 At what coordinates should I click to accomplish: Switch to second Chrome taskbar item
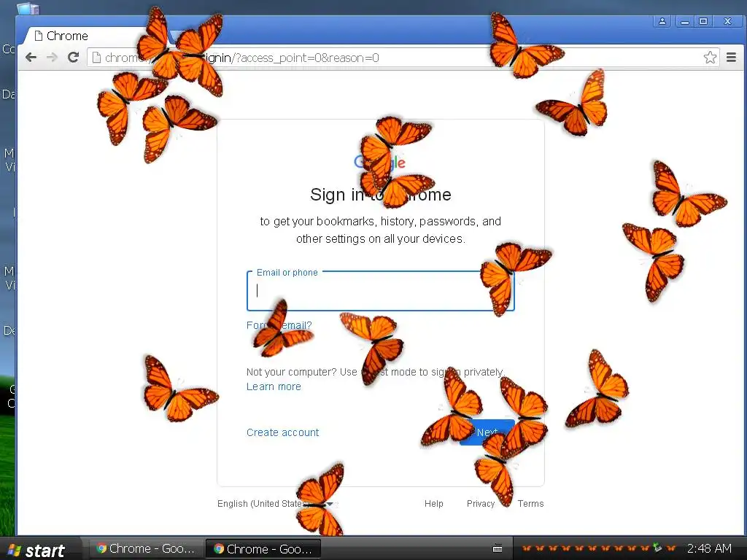pyautogui.click(x=263, y=548)
